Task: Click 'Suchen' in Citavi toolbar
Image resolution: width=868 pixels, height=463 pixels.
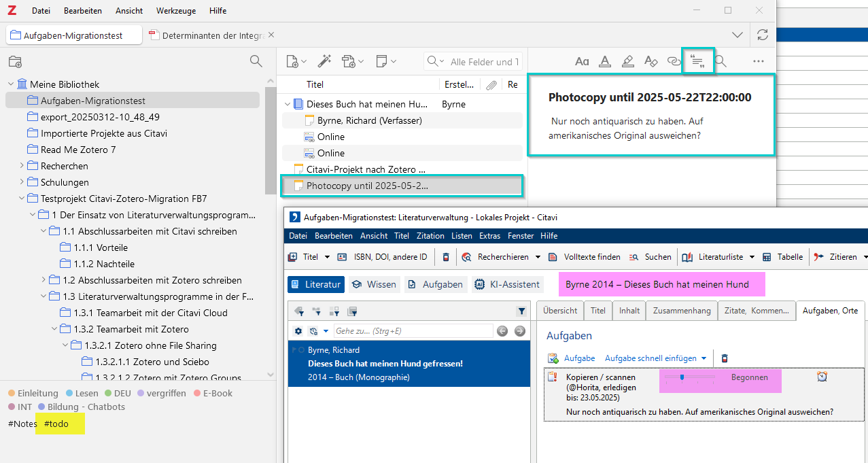Action: (650, 257)
